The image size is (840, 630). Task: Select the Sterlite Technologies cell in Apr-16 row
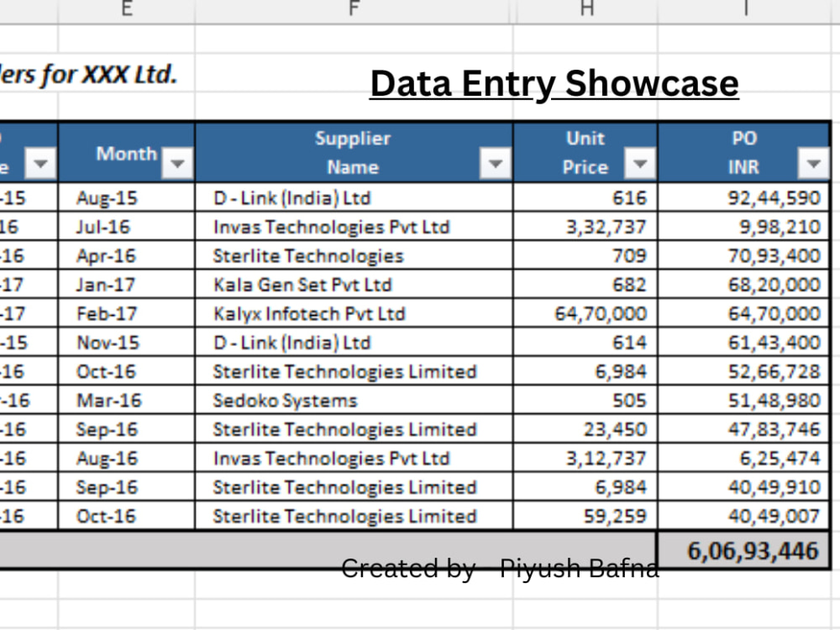(x=354, y=255)
